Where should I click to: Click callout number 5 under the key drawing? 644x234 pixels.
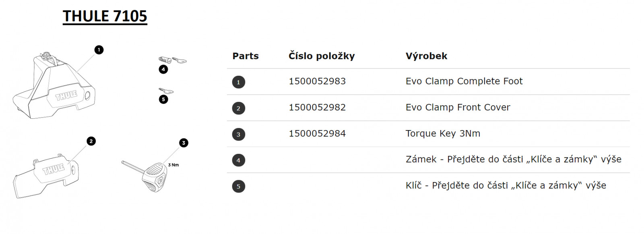pos(163,99)
